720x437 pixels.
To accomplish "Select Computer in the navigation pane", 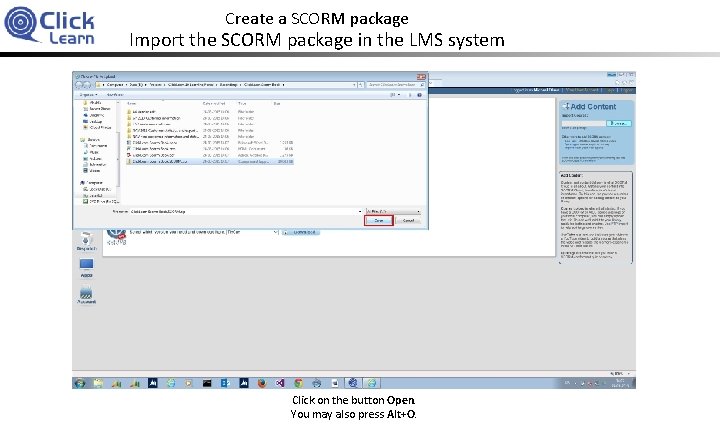I will click(x=91, y=183).
